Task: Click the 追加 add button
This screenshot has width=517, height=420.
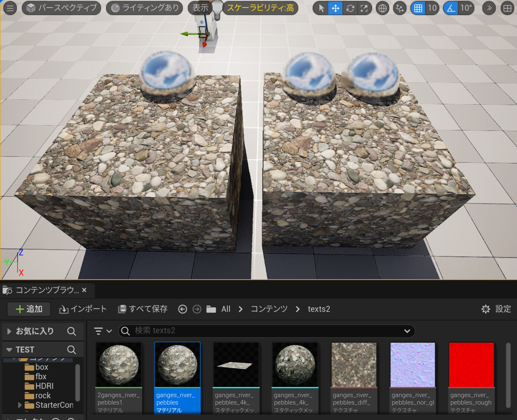Action: pyautogui.click(x=29, y=309)
